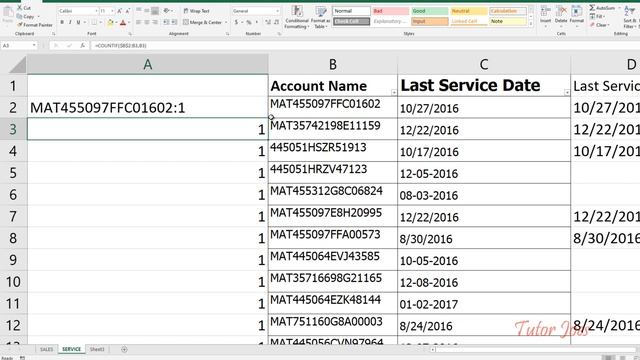Open the cell Borders tool
The image size is (640, 360).
pos(94,22)
